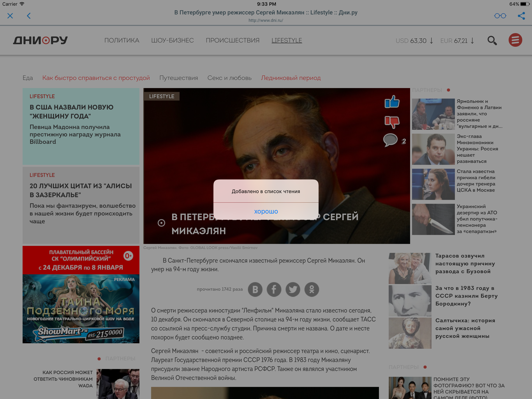Click knife thumbnail for Украинский дезертир story
This screenshot has width=532, height=399.
click(433, 220)
